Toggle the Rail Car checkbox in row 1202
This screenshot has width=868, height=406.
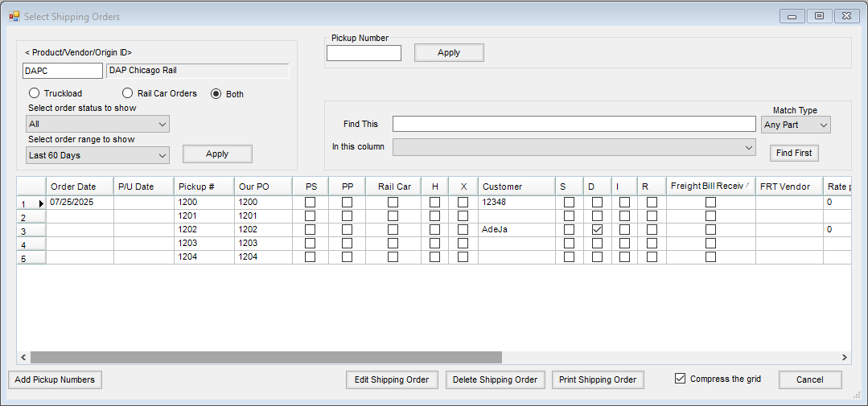(393, 230)
